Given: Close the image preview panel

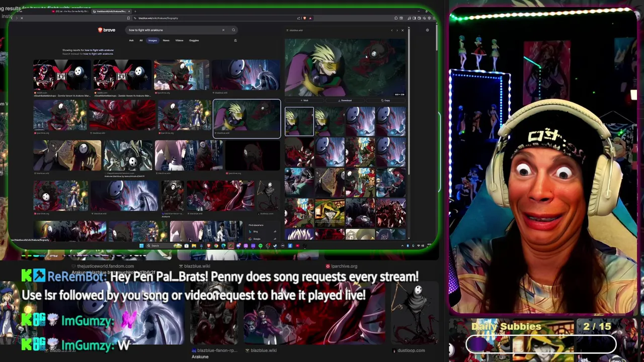Looking at the screenshot, I should (403, 30).
